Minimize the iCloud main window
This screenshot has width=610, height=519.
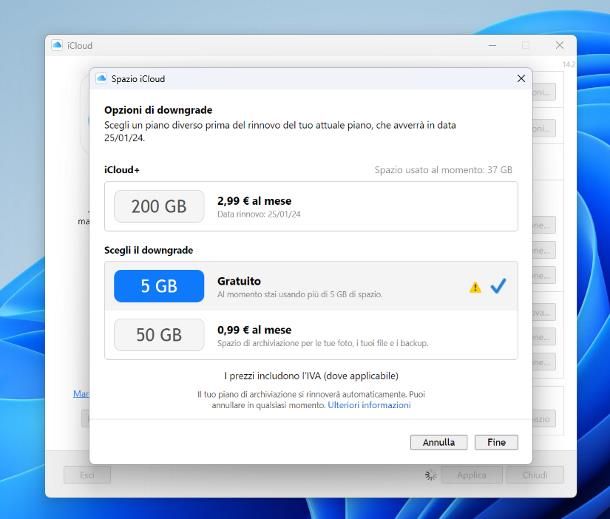tap(492, 46)
